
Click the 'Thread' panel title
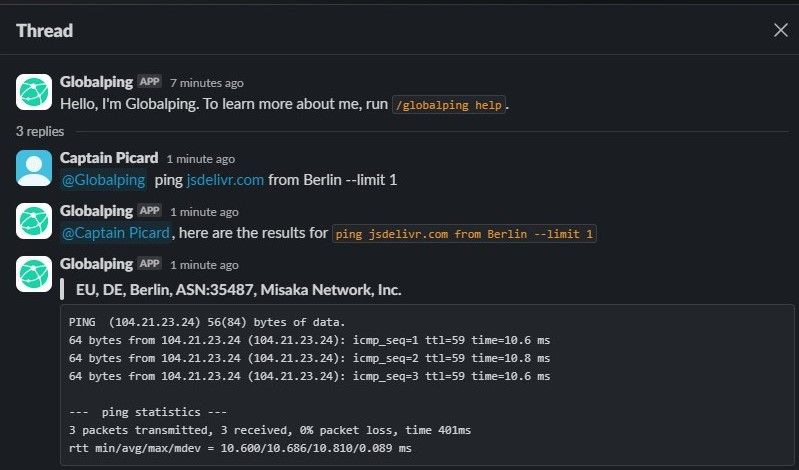point(44,31)
